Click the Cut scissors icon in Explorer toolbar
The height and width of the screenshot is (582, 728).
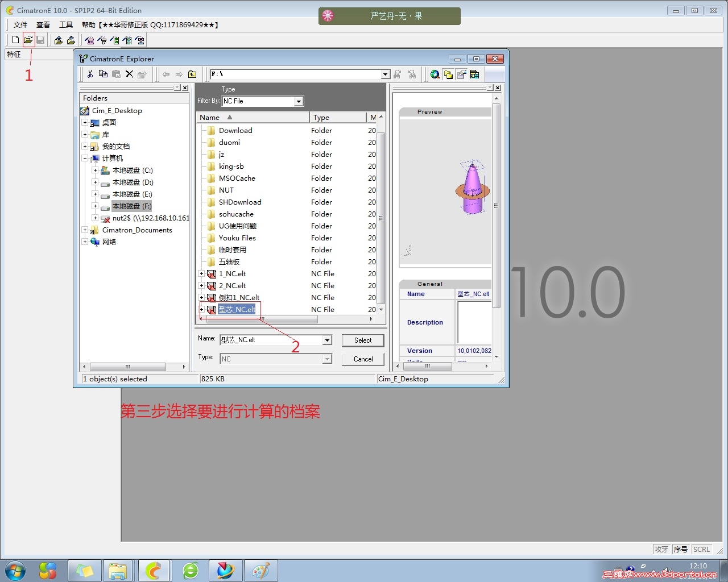click(x=90, y=74)
